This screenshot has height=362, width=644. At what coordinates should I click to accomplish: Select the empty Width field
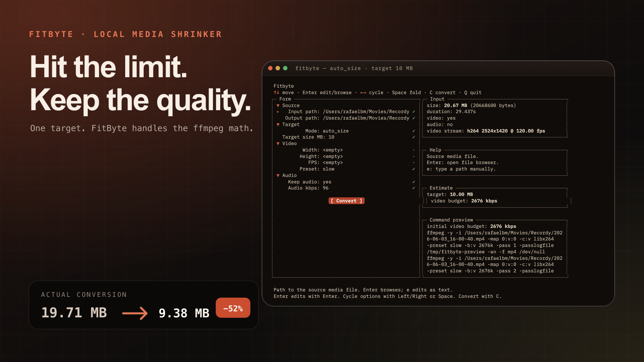333,150
